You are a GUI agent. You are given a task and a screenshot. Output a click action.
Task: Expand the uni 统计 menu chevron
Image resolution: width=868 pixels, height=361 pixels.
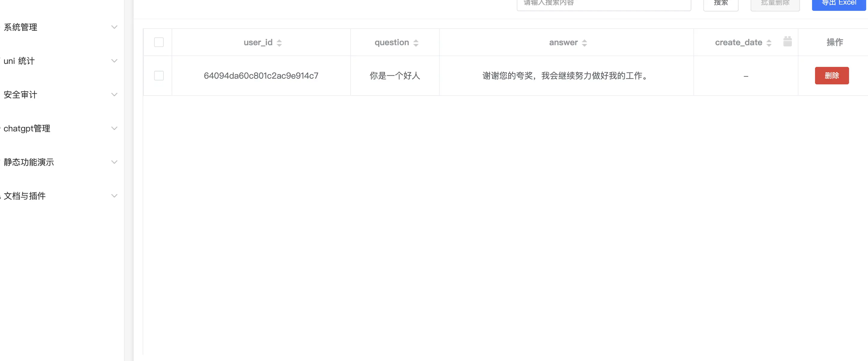tap(114, 61)
